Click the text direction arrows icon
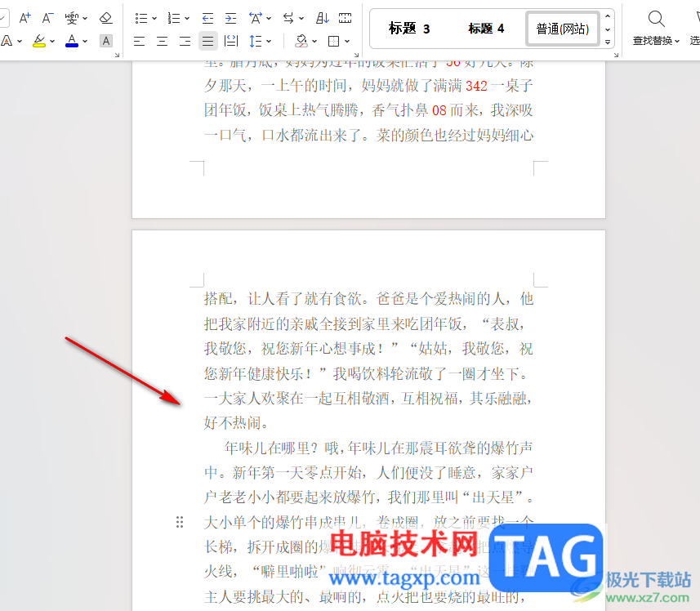700x611 pixels. point(288,18)
